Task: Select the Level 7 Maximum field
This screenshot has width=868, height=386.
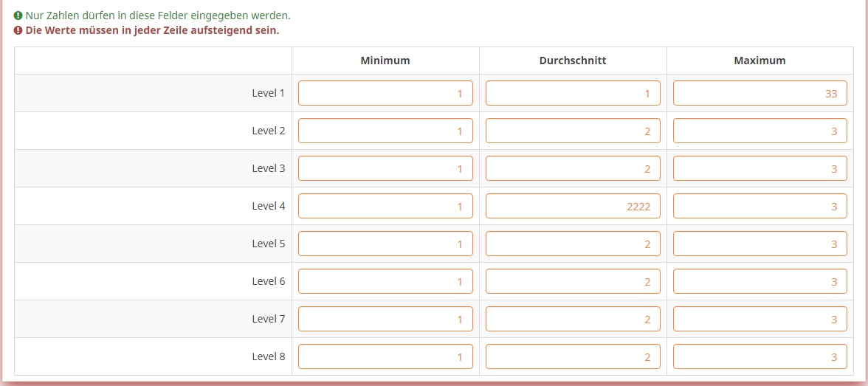Action: pyautogui.click(x=759, y=319)
